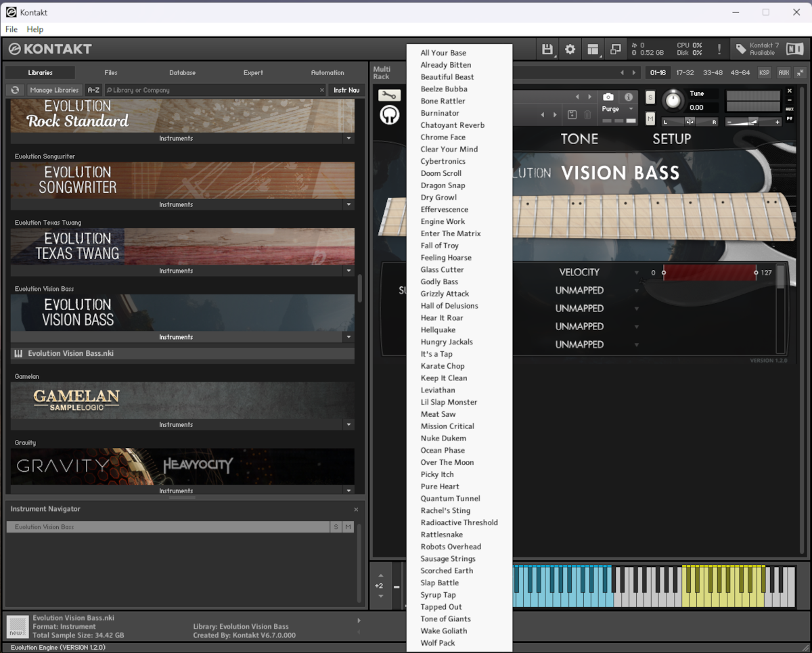Open the Automation tab
This screenshot has height=653, width=812.
[x=328, y=72]
